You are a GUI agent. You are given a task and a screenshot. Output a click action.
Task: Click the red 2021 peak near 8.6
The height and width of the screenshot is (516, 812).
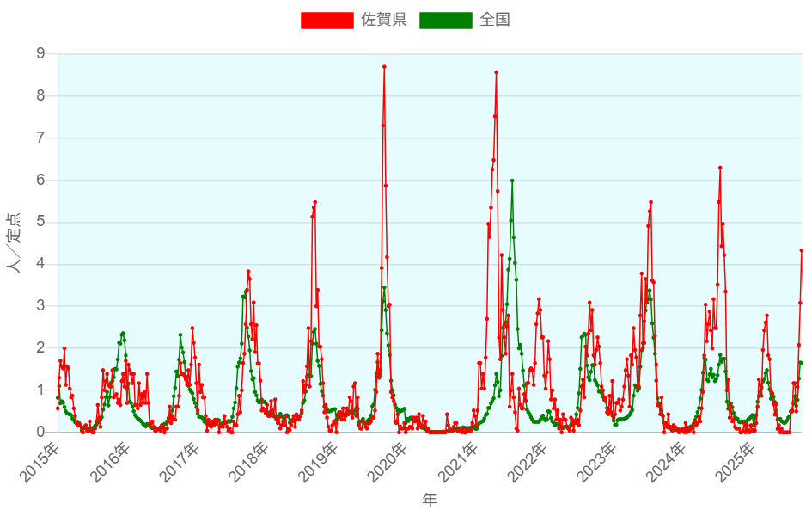click(x=496, y=72)
